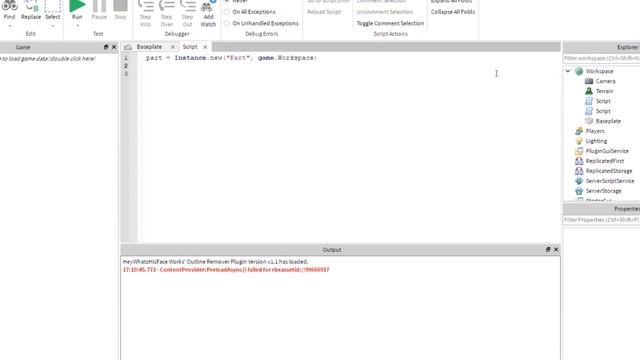Select the first Script under Terrain

pos(603,101)
